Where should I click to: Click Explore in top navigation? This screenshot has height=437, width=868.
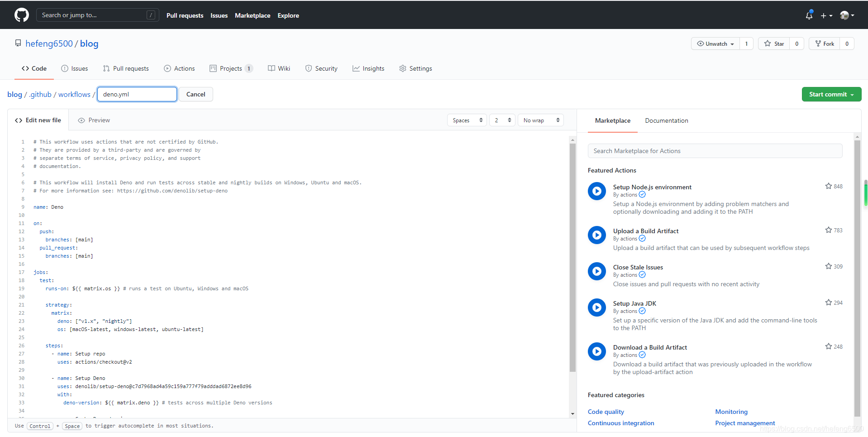click(x=288, y=15)
